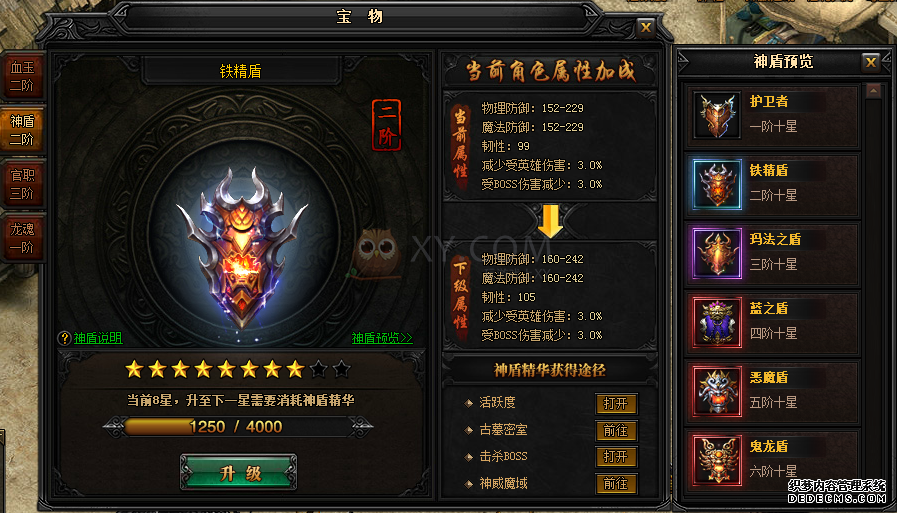Switch to the 血玉 二阶 tab

[22, 77]
